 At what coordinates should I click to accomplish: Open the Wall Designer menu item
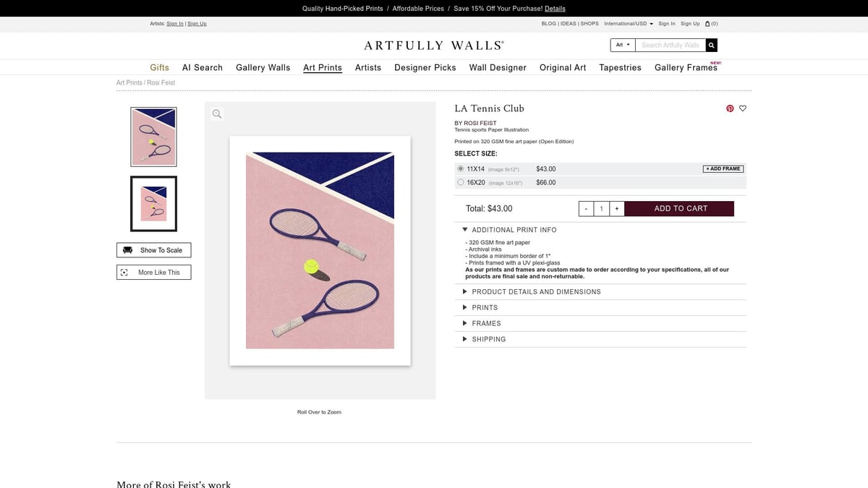point(498,67)
